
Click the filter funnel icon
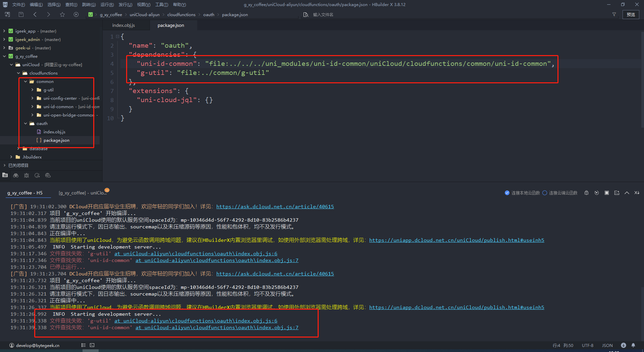(614, 14)
